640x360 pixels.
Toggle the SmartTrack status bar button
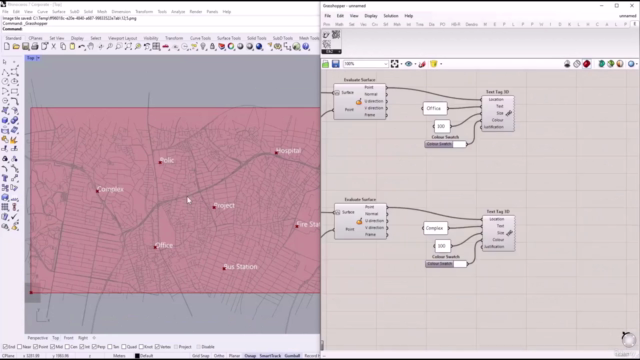click(270, 356)
